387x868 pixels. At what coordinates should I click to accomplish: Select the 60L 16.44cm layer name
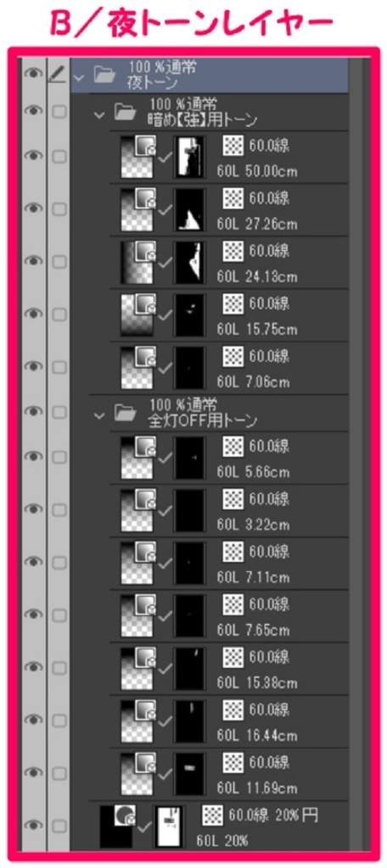tap(256, 736)
